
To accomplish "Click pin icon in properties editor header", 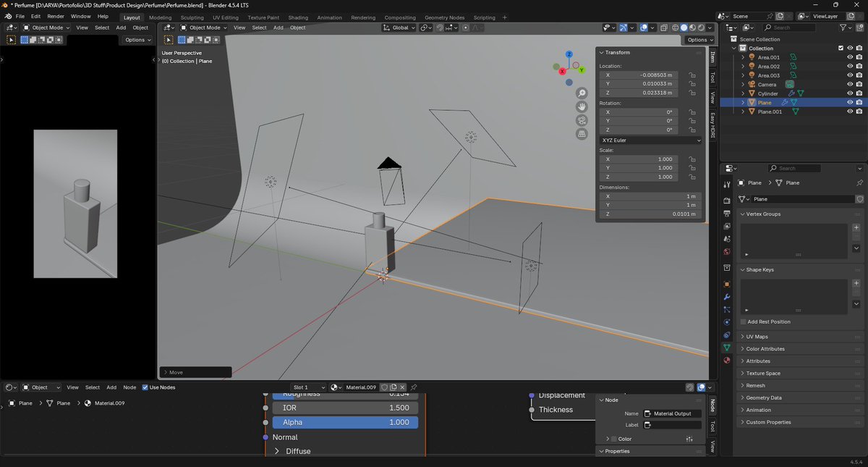I will pos(859,183).
